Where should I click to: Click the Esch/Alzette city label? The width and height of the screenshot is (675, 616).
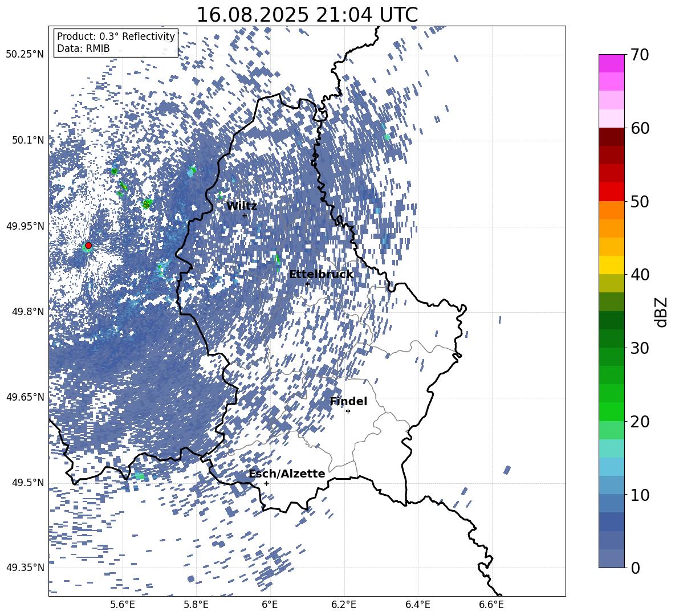287,474
